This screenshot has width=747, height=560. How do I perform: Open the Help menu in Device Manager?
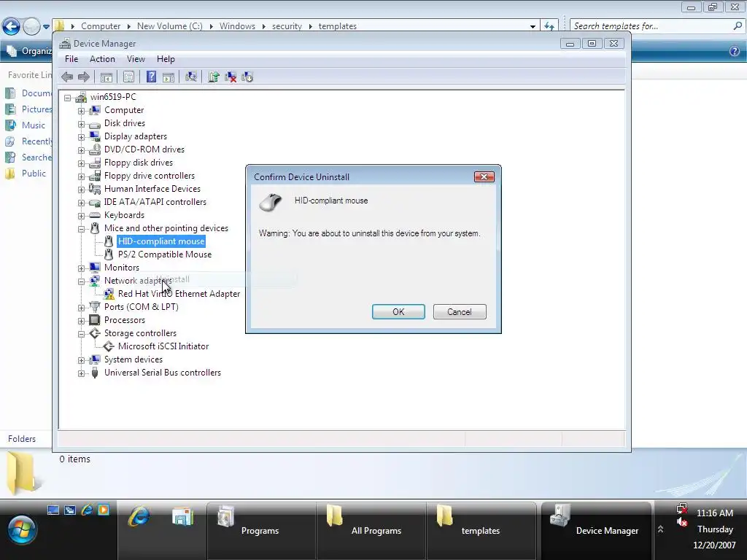pyautogui.click(x=166, y=59)
